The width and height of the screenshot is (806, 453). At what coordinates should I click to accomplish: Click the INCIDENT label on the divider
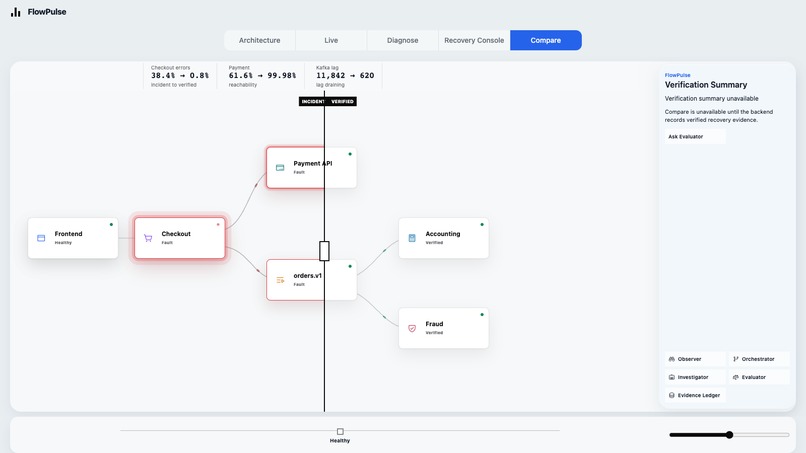pos(312,101)
